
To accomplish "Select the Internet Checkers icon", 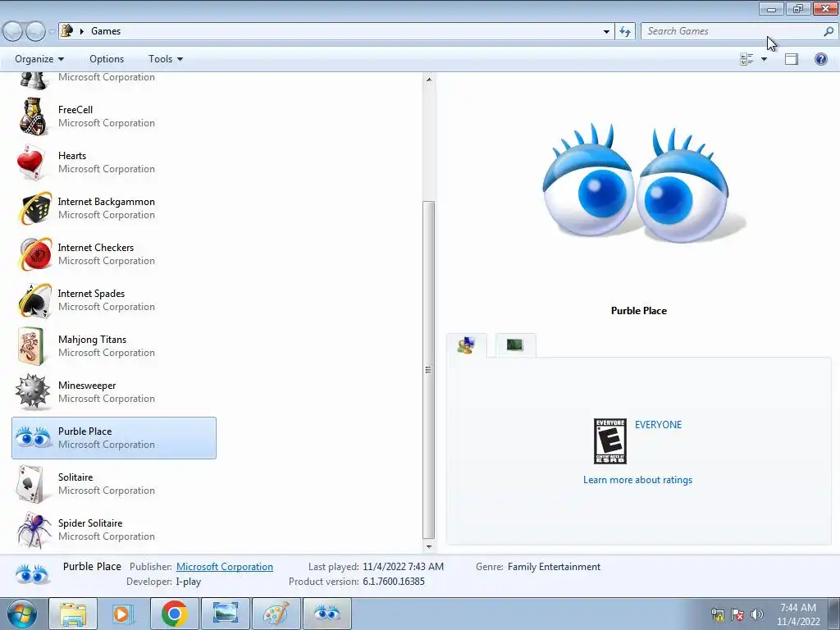I will (x=34, y=254).
